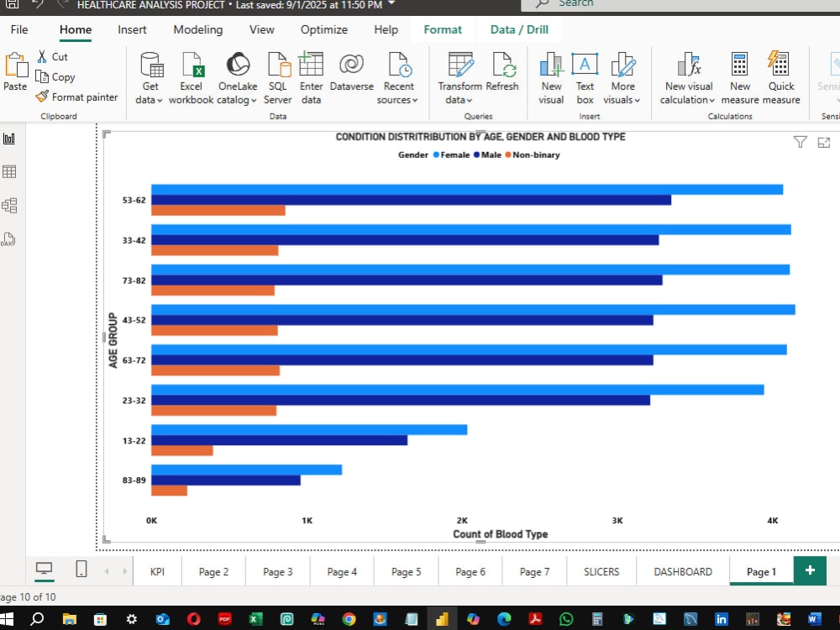Open the Enter data table icon
This screenshot has height=630, width=840.
pos(311,64)
